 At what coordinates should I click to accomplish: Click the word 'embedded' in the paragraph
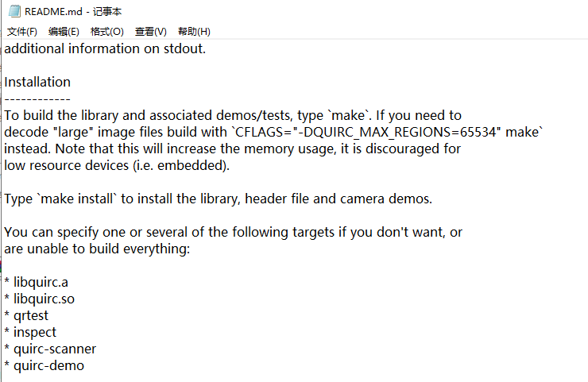click(x=191, y=165)
